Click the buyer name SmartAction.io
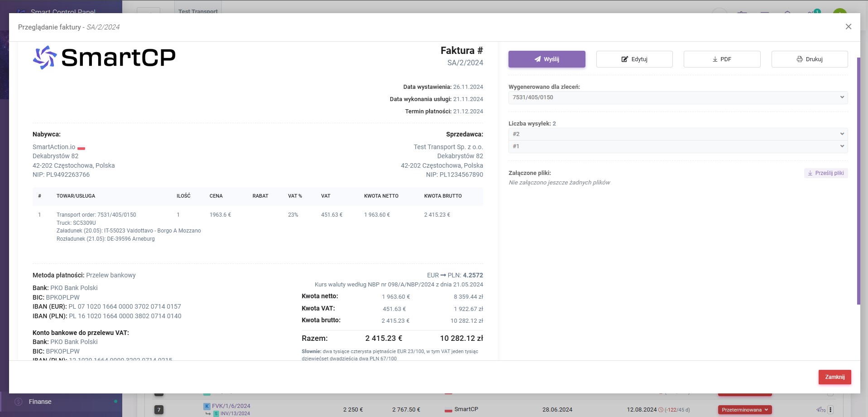Viewport: 868px width, 417px height. 54,147
